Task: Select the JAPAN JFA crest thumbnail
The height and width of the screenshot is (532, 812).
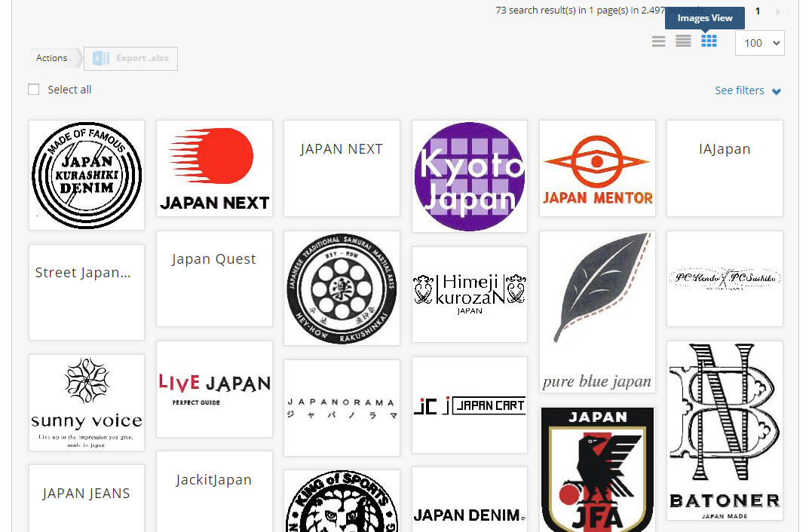Action: click(597, 469)
